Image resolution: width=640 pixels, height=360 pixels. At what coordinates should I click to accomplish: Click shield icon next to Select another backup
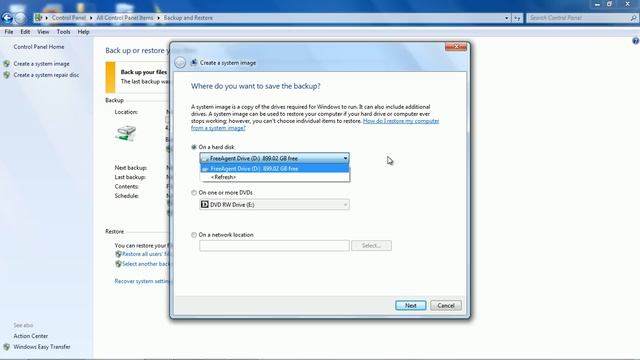pyautogui.click(x=118, y=264)
